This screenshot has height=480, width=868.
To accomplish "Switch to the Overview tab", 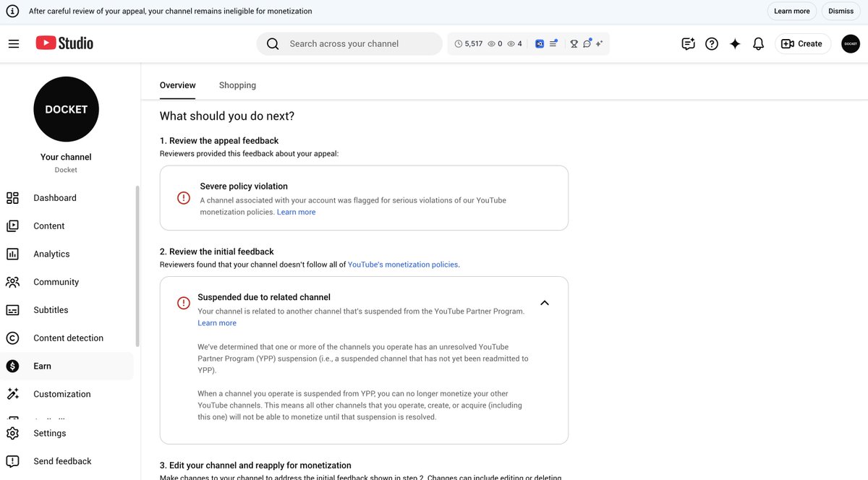I will (x=177, y=85).
